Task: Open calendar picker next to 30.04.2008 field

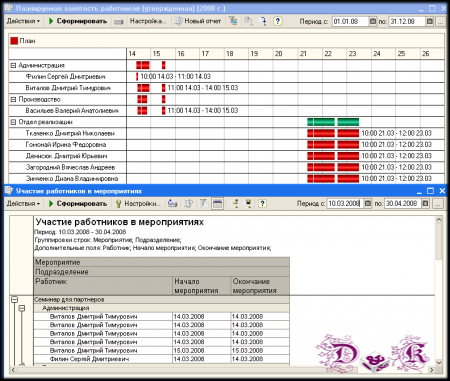Action: (425, 203)
